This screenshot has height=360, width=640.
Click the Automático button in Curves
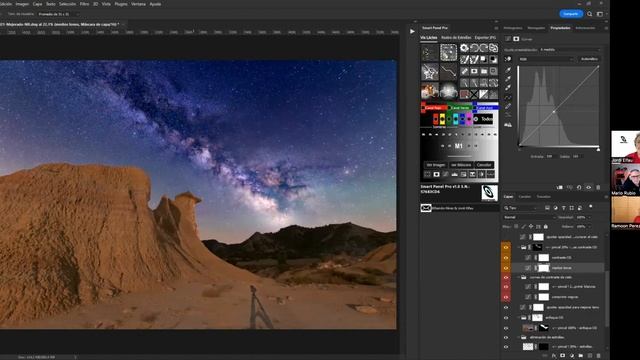tap(589, 59)
